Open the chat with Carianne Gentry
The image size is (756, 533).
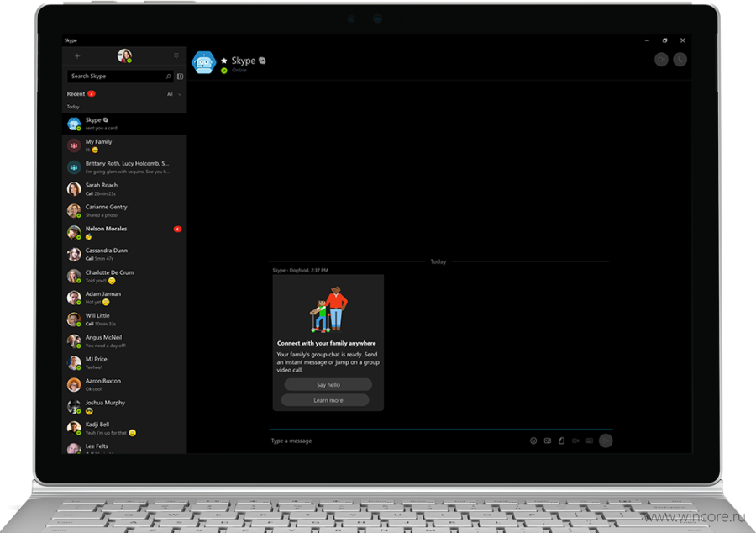124,210
